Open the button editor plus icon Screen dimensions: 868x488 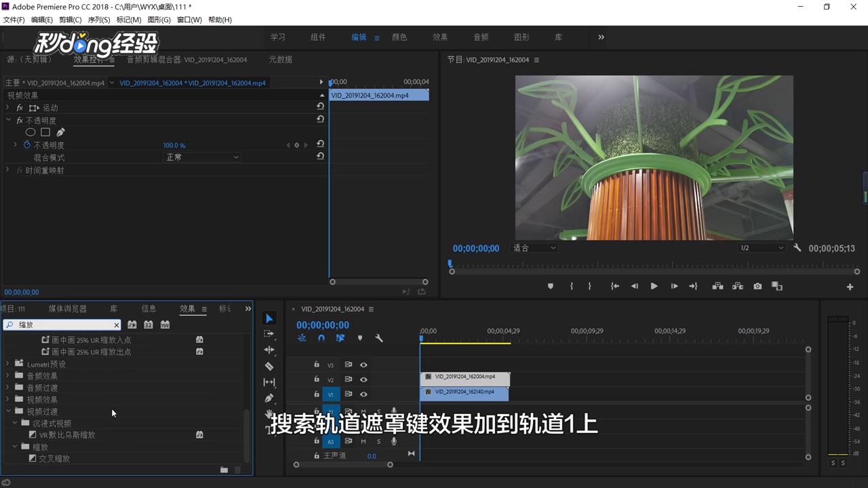(850, 287)
